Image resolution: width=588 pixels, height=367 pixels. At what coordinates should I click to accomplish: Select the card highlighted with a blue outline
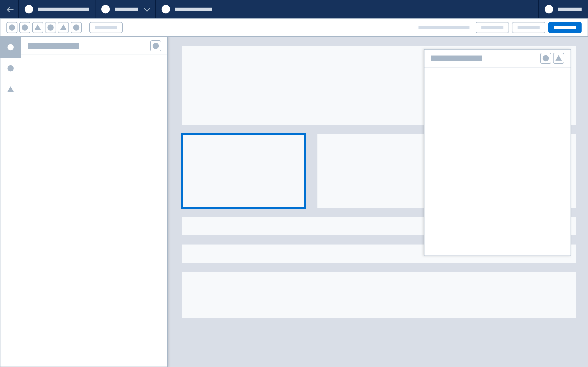coord(243,171)
